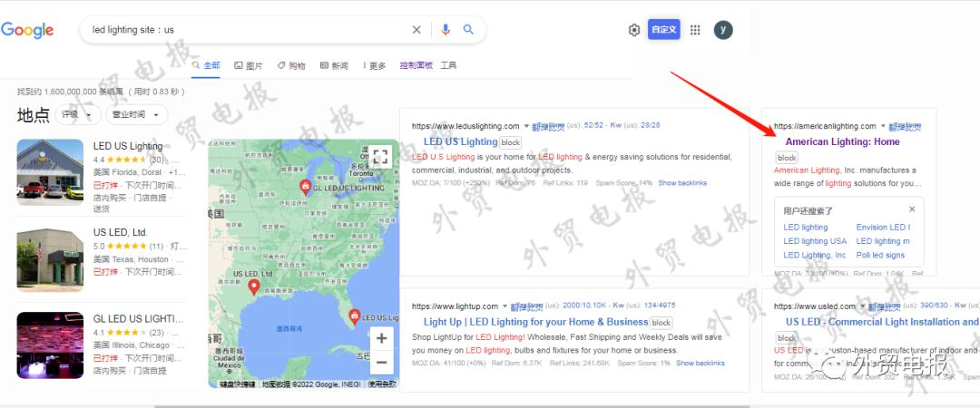This screenshot has height=408, width=980.
Task: Zoom out on the map
Action: 381,362
